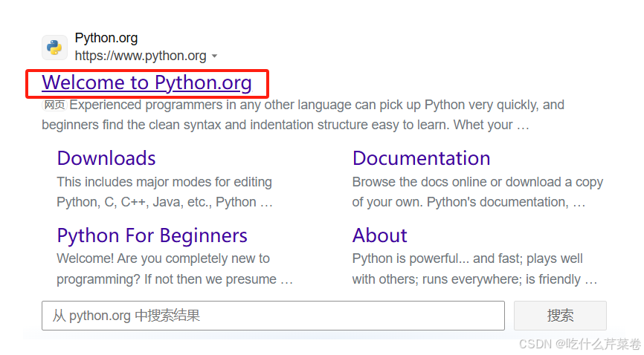Click the Python logo favicon
The width and height of the screenshot is (644, 355).
(x=54, y=48)
